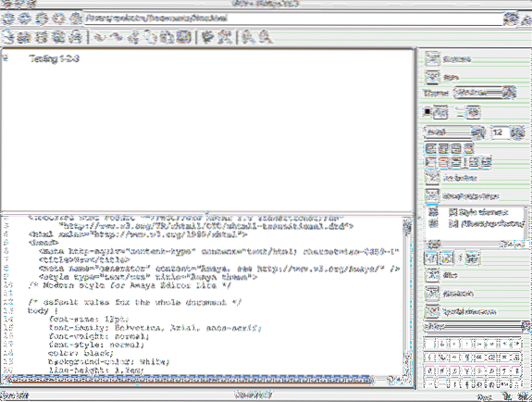Pick the black text color swatch
This screenshot has height=402, width=532.
click(427, 112)
